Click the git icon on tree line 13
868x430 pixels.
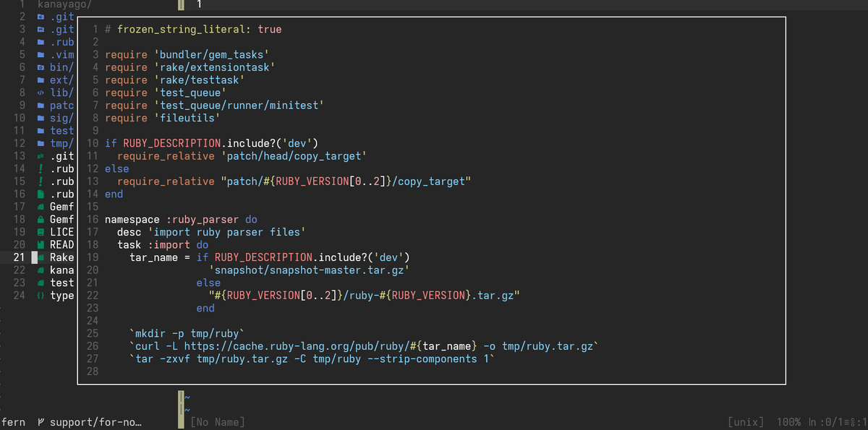[x=41, y=156]
